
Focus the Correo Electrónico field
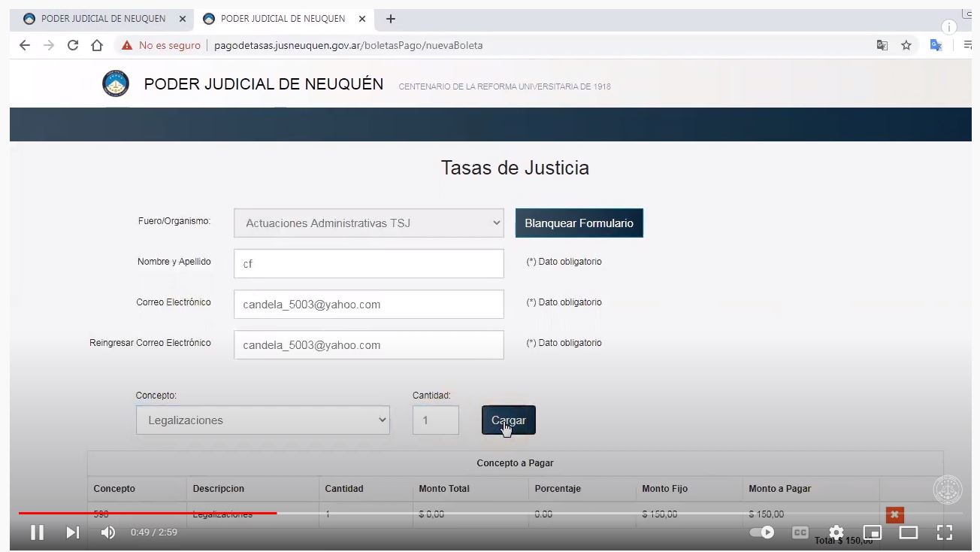[x=368, y=305]
